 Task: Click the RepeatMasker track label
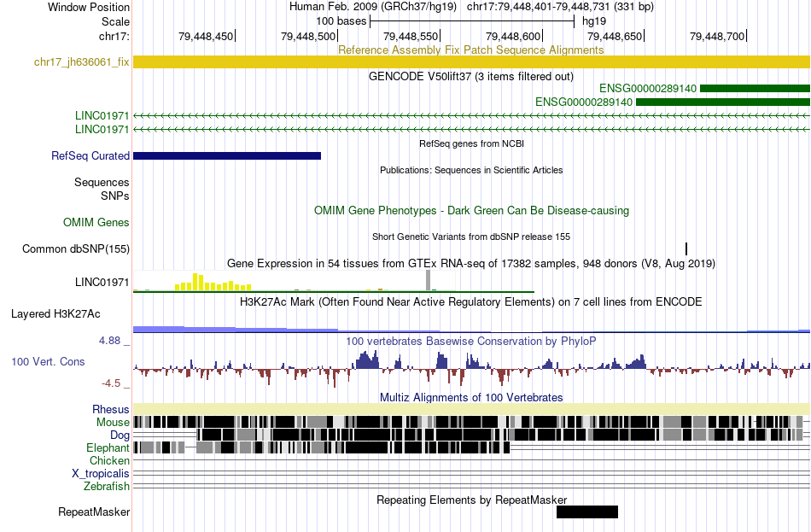pyautogui.click(x=94, y=512)
